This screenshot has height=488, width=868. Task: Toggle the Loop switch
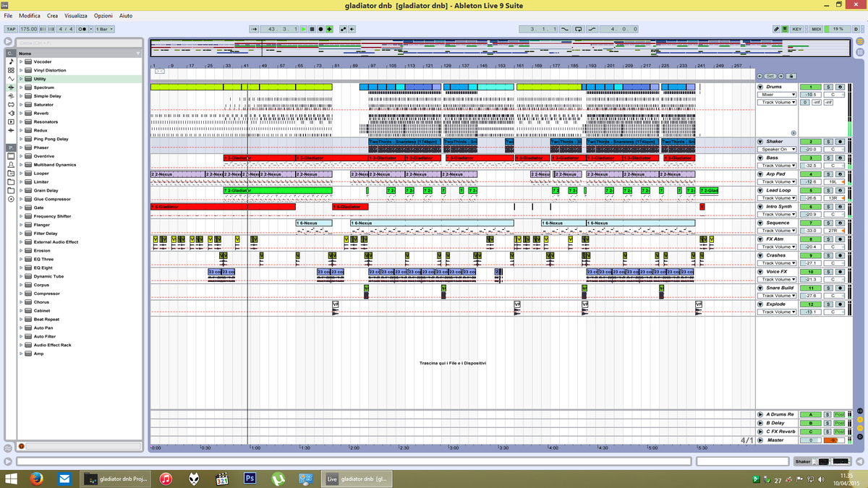[x=579, y=29]
